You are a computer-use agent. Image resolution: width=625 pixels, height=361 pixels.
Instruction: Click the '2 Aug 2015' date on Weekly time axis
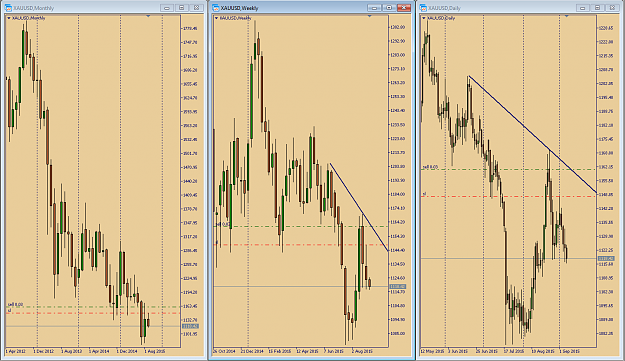click(362, 351)
